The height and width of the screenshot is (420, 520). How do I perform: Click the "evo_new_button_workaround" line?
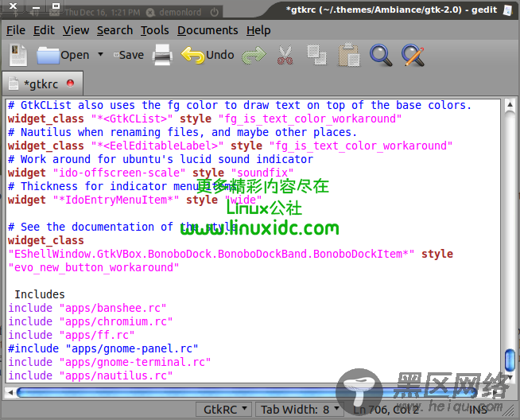click(94, 267)
